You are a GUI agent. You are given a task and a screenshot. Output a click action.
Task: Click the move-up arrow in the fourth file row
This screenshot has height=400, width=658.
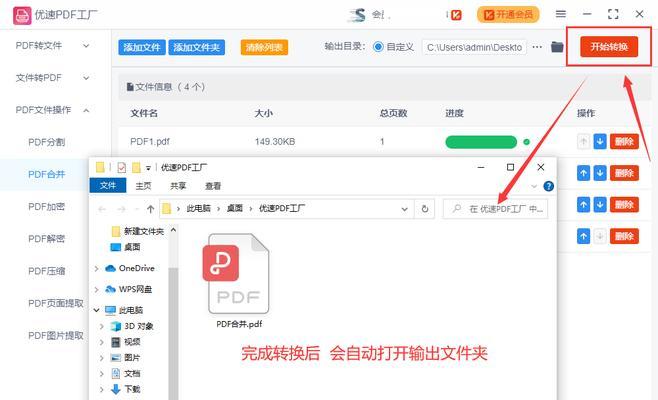(583, 236)
